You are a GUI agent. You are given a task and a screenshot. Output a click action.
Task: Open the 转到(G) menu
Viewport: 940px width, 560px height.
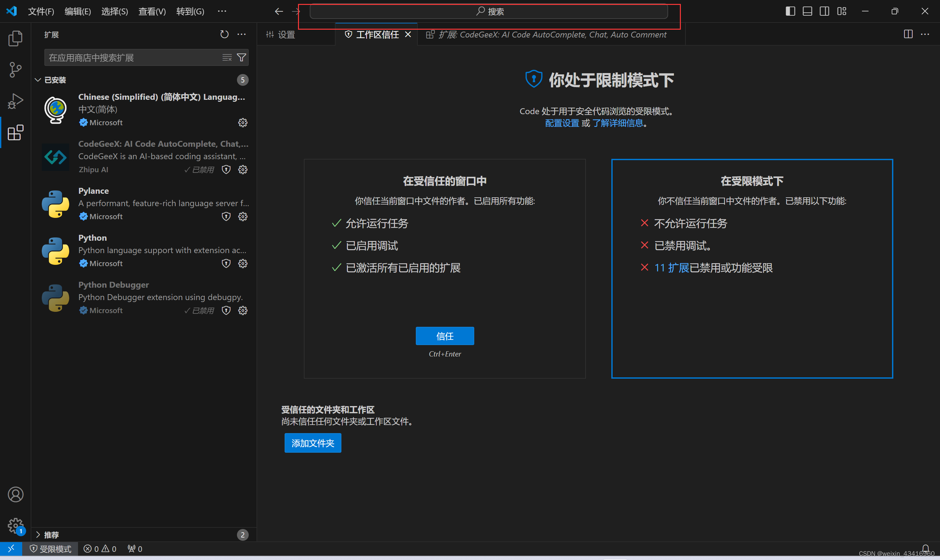190,11
